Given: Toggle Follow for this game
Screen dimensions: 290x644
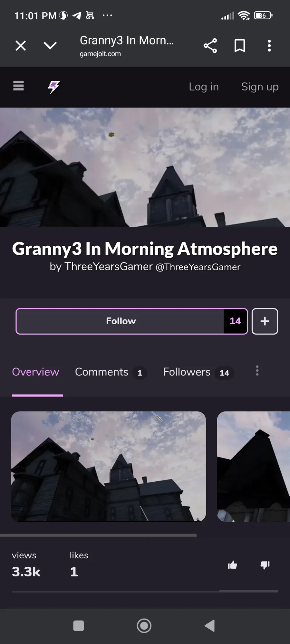Looking at the screenshot, I should (x=131, y=321).
